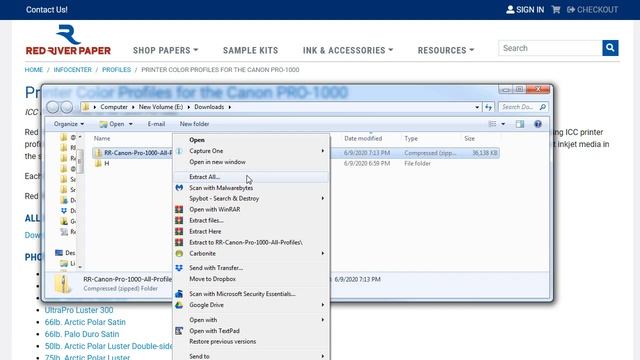
Task: Open the Organize dropdown in Explorer
Action: [69, 124]
